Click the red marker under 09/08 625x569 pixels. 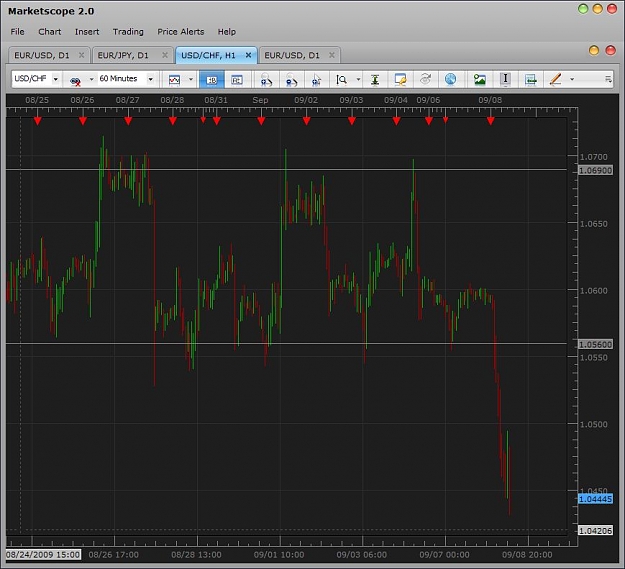[x=490, y=120]
